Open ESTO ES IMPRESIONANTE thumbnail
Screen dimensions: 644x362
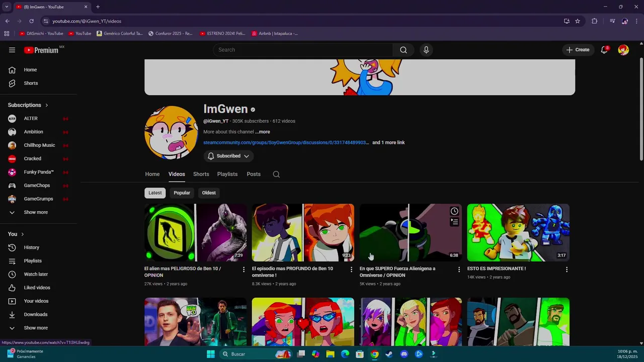[518, 232]
